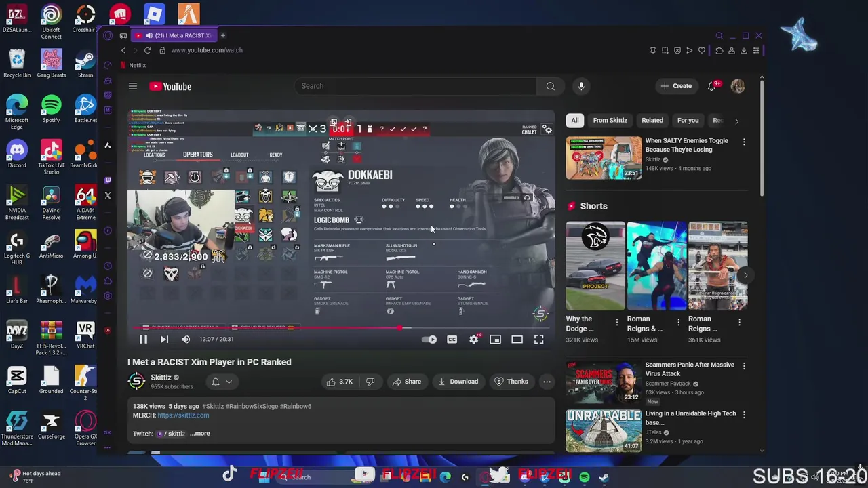Go to YouTube home via logo

tap(170, 86)
